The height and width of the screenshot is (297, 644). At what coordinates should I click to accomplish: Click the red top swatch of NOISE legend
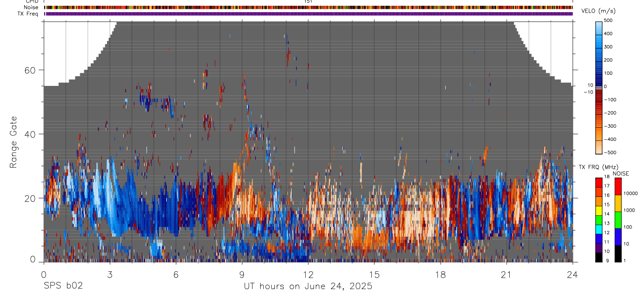tap(617, 186)
